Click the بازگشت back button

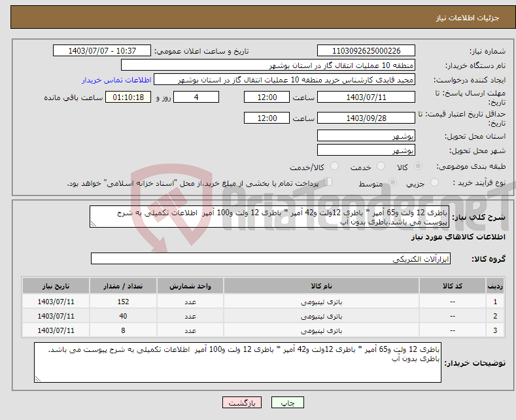[242, 402]
